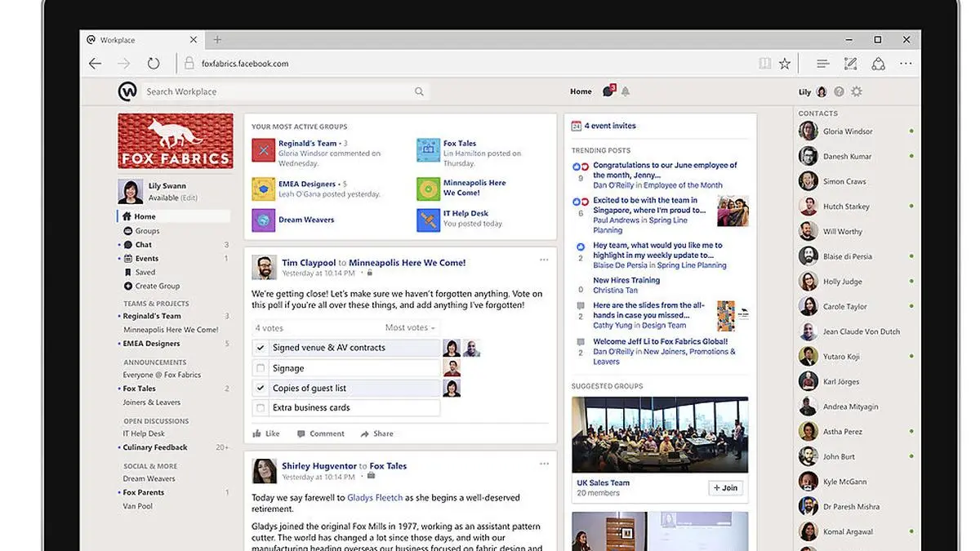The width and height of the screenshot is (980, 551).
Task: Open the chat messages notification icon
Action: click(608, 91)
